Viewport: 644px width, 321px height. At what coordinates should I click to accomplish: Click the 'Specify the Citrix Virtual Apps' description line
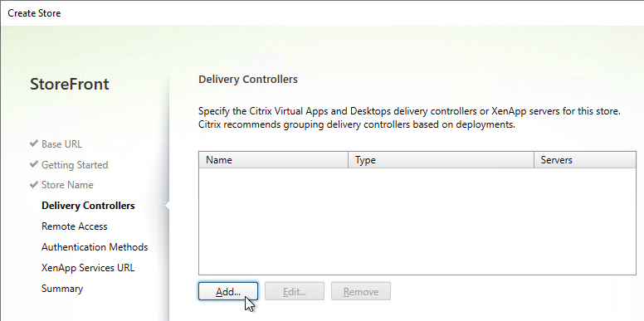[409, 111]
